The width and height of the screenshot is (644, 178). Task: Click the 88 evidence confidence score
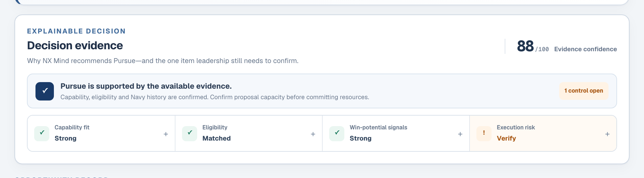tap(525, 46)
